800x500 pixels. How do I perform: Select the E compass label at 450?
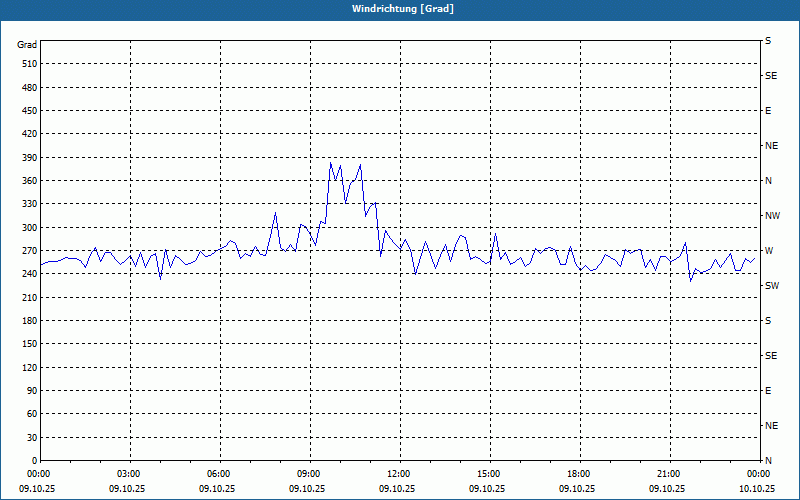(768, 111)
